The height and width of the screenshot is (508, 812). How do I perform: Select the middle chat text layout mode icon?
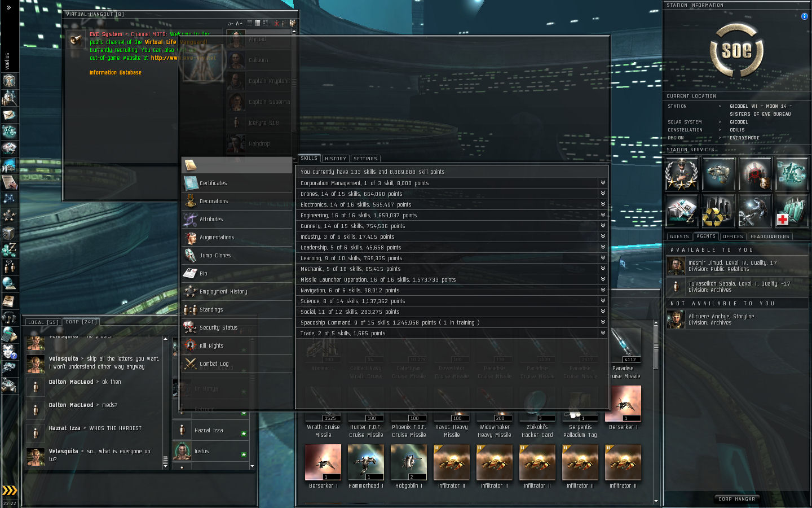(258, 23)
